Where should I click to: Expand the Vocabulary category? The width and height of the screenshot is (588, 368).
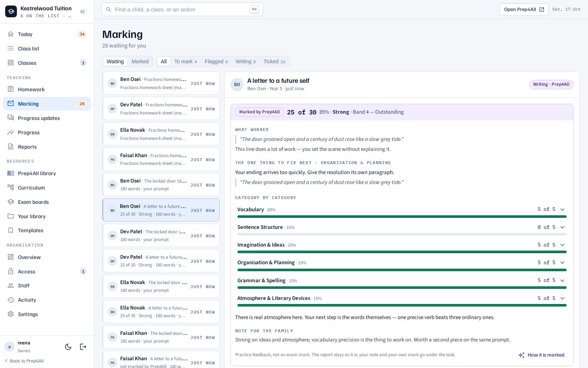pos(562,209)
